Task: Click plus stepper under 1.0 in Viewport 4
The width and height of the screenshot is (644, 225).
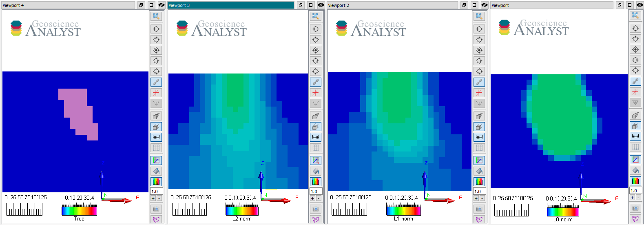Action: coord(153,198)
